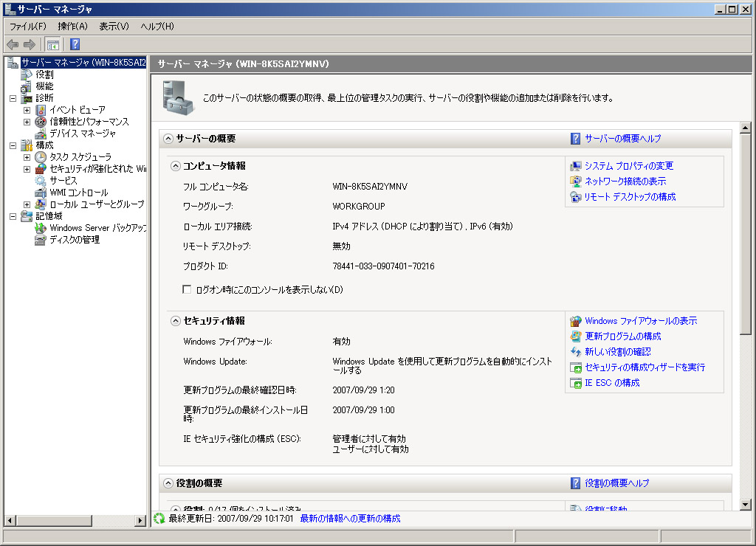Collapse the 役割の概要 section
Viewport: 756px width, 546px height.
pos(168,483)
